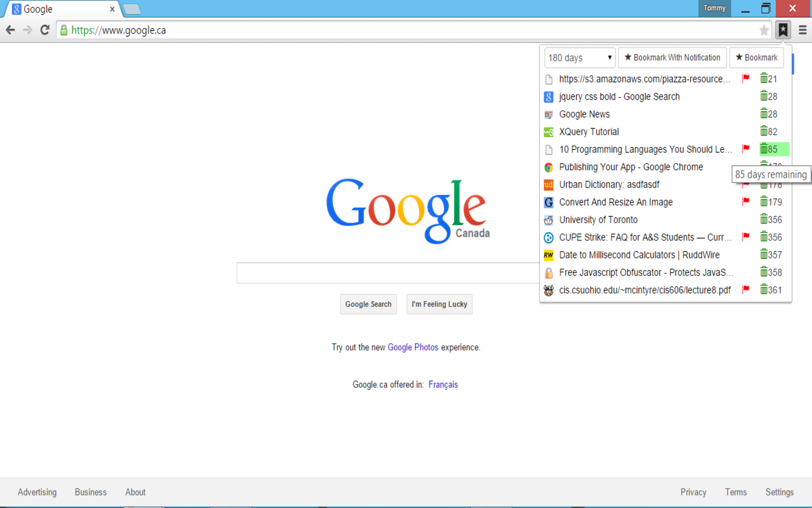Image resolution: width=812 pixels, height=508 pixels.
Task: Delete the University of Toronto bookmark with its trash icon
Action: click(x=764, y=220)
